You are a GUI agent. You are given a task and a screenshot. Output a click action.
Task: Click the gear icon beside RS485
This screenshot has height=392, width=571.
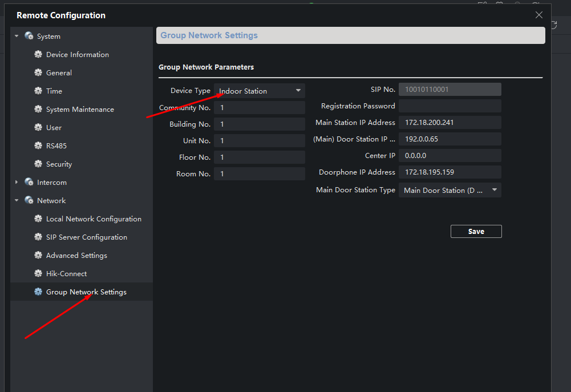point(38,146)
